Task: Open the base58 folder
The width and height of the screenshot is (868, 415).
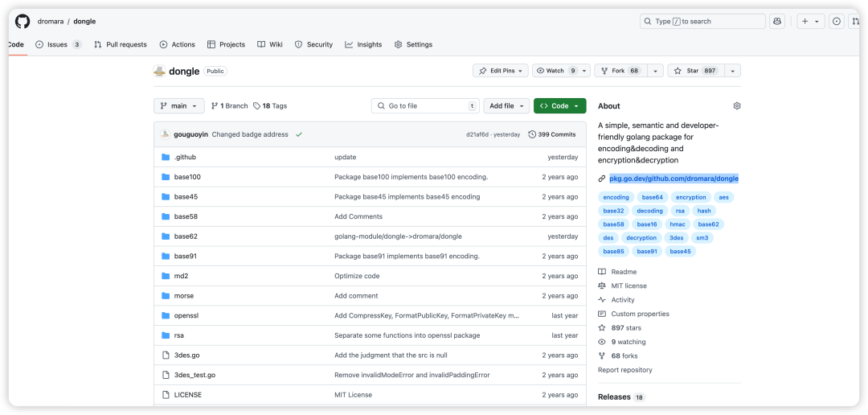Action: (186, 216)
